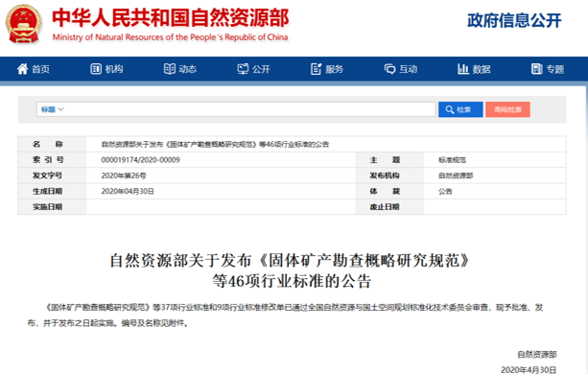Select document number 2020年第26号
Image resolution: width=588 pixels, height=374 pixels.
124,175
